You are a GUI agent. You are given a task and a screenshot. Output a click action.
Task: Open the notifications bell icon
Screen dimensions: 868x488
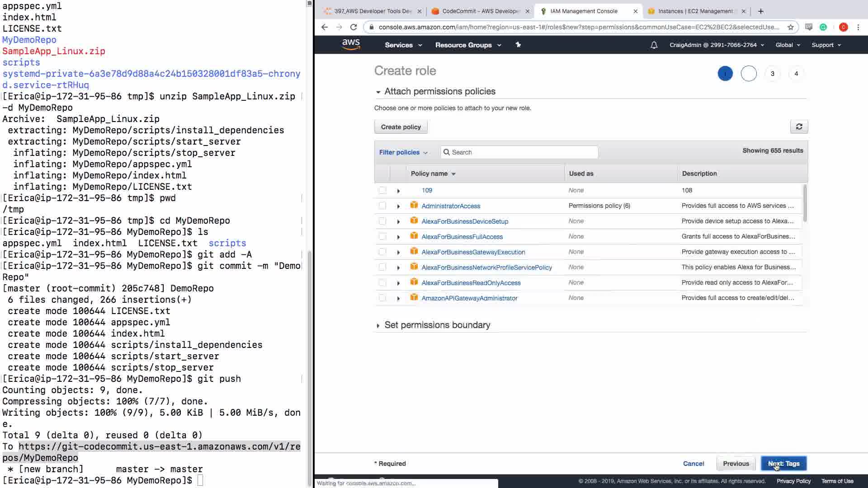tap(654, 45)
